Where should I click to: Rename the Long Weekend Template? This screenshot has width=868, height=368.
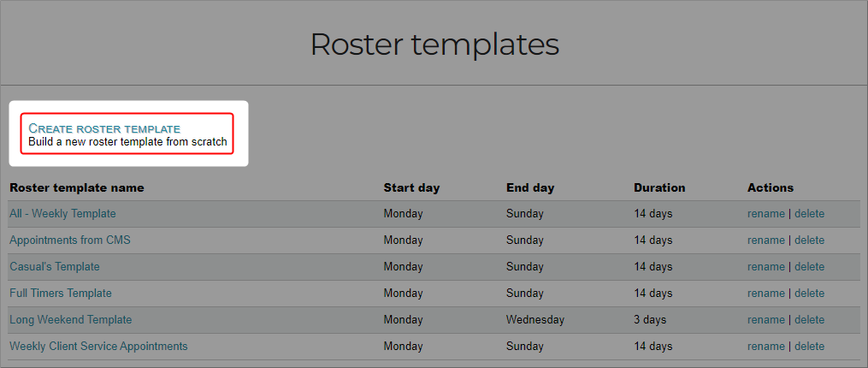click(765, 319)
